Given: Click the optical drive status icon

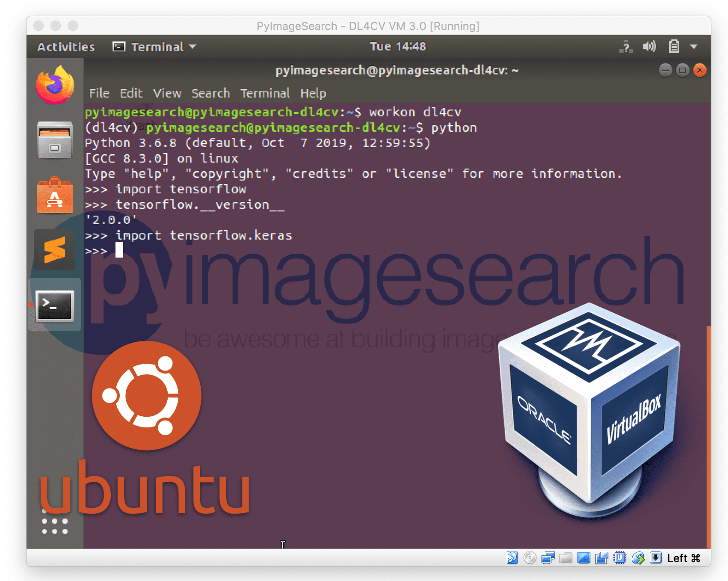Looking at the screenshot, I should [530, 558].
